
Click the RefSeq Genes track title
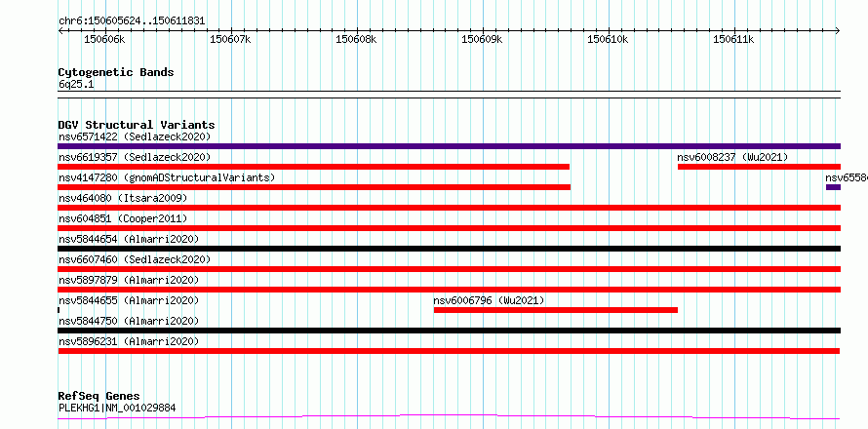99,397
